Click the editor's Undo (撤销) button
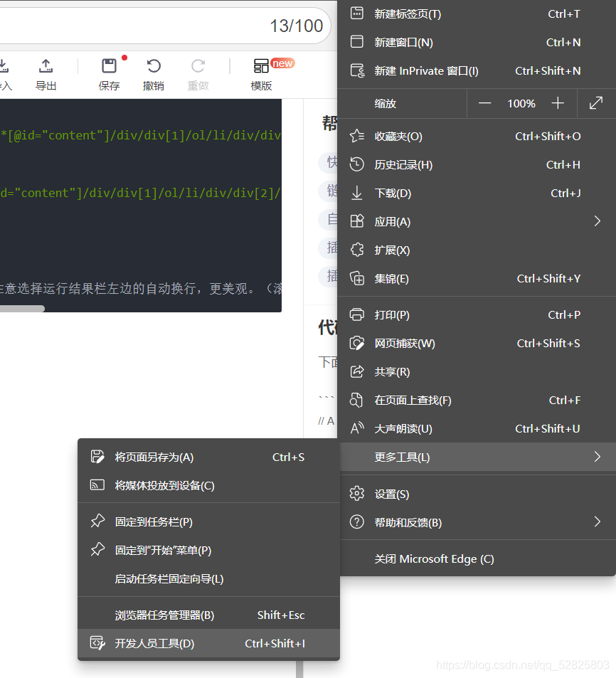The width and height of the screenshot is (616, 678). point(154,74)
